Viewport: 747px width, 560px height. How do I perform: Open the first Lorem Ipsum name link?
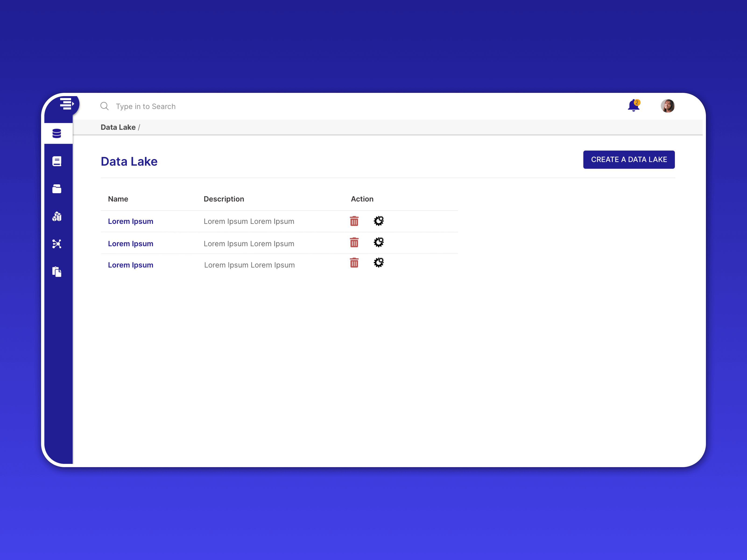click(130, 221)
